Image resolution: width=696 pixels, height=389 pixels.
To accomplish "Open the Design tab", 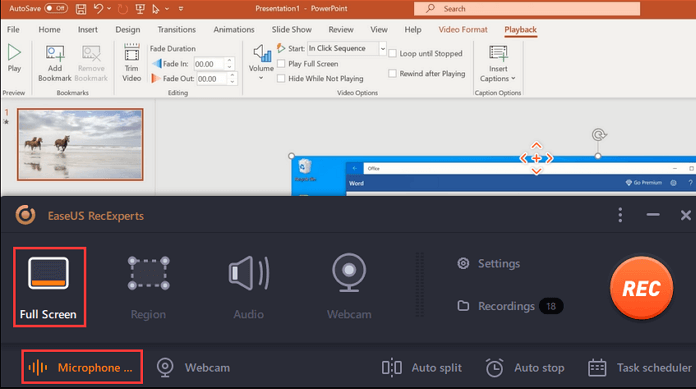I will pyautogui.click(x=128, y=29).
